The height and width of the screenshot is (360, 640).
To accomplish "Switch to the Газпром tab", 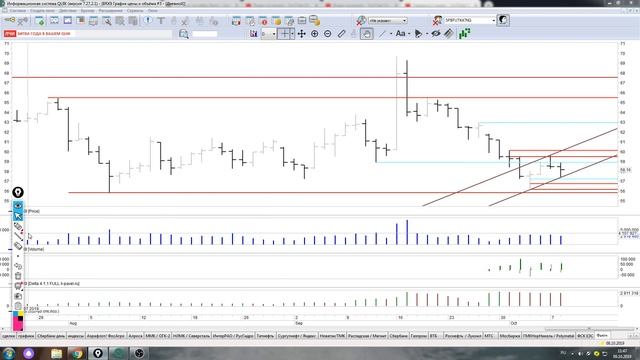I will tap(418, 336).
